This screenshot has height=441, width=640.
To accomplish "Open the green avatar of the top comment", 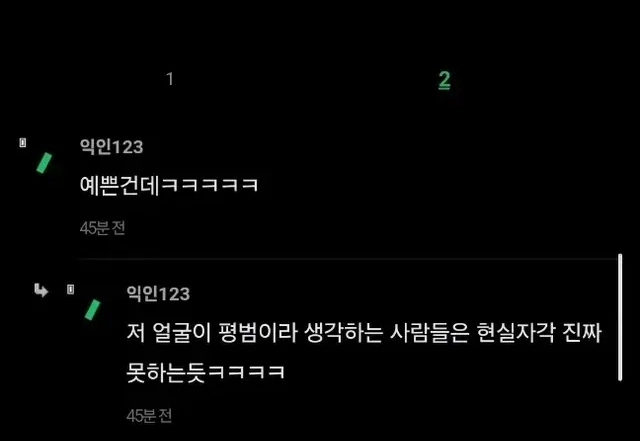I will (x=44, y=163).
